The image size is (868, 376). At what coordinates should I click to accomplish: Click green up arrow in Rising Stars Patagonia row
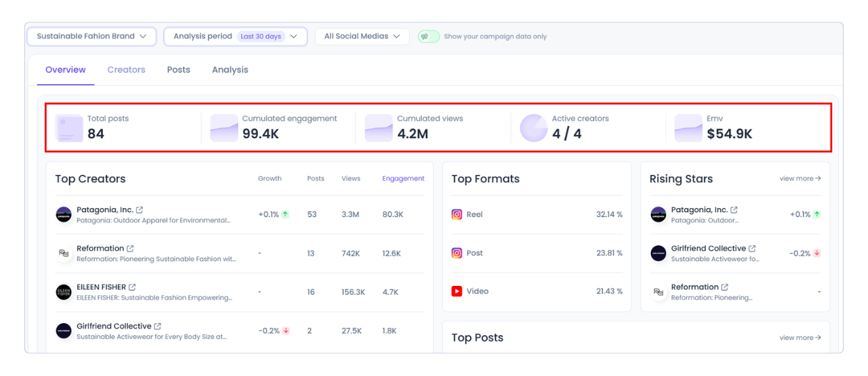pyautogui.click(x=816, y=214)
